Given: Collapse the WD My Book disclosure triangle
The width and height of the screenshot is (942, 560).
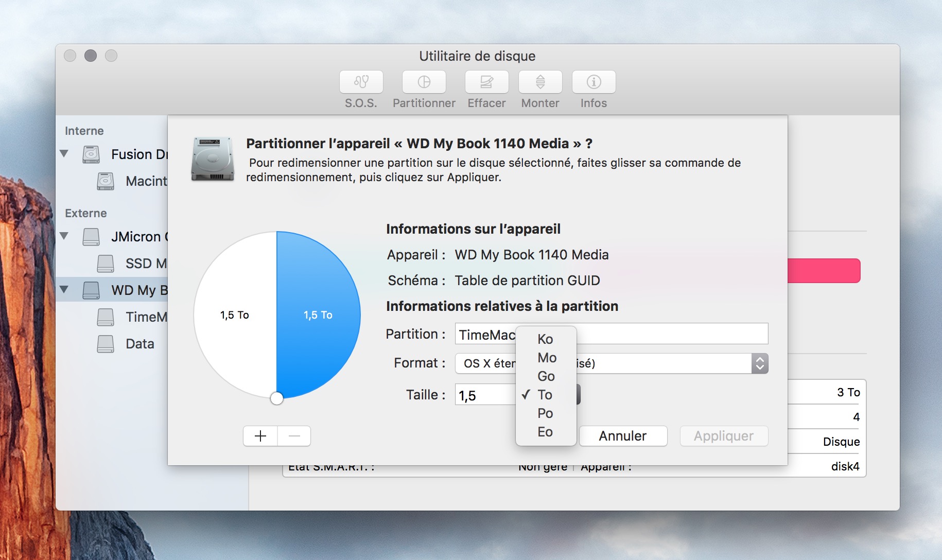Looking at the screenshot, I should [64, 289].
